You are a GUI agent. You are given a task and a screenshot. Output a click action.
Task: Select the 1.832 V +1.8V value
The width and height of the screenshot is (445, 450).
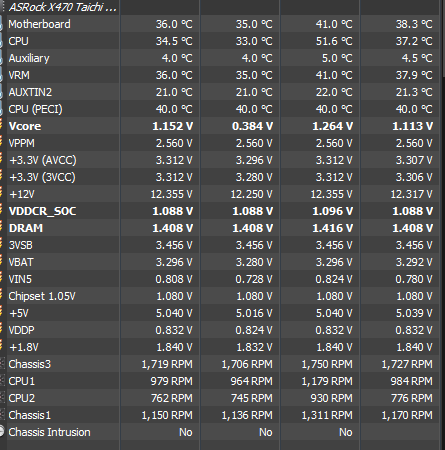pyautogui.click(x=254, y=347)
